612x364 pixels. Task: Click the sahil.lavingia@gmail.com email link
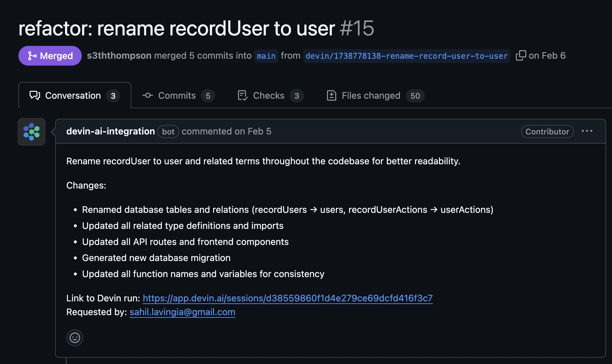point(182,312)
